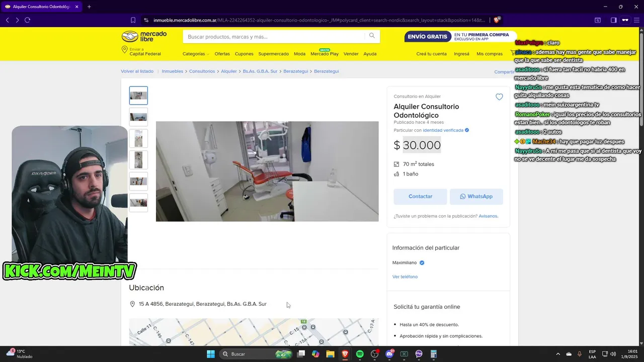Image resolution: width=644 pixels, height=362 pixels.
Task: Click the Windows taskbar Buscar search box
Action: (x=256, y=354)
